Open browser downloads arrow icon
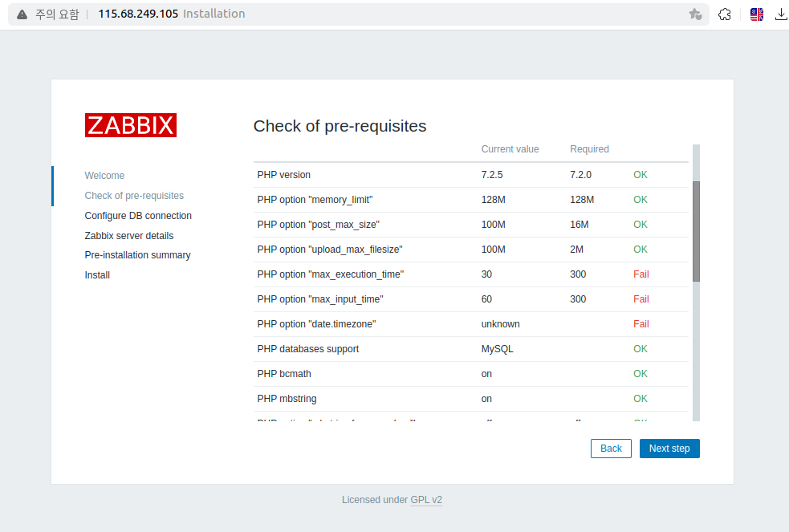The height and width of the screenshot is (532, 789). coord(781,14)
